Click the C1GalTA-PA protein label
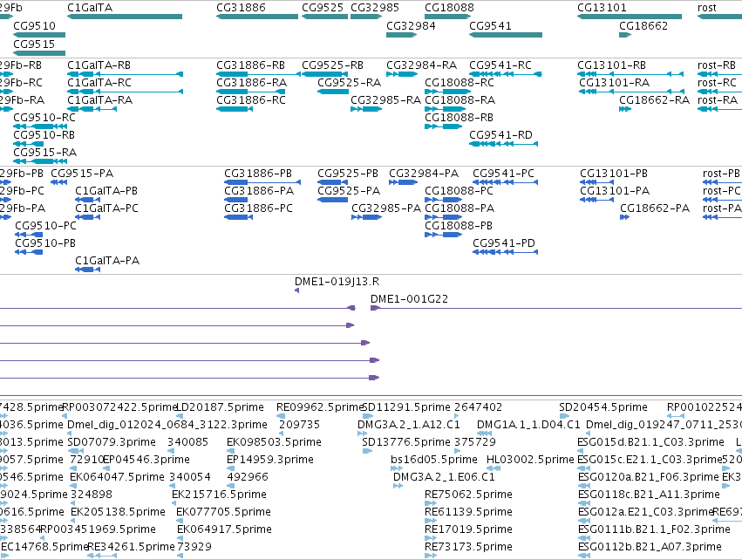Image resolution: width=742 pixels, height=560 pixels. (107, 260)
